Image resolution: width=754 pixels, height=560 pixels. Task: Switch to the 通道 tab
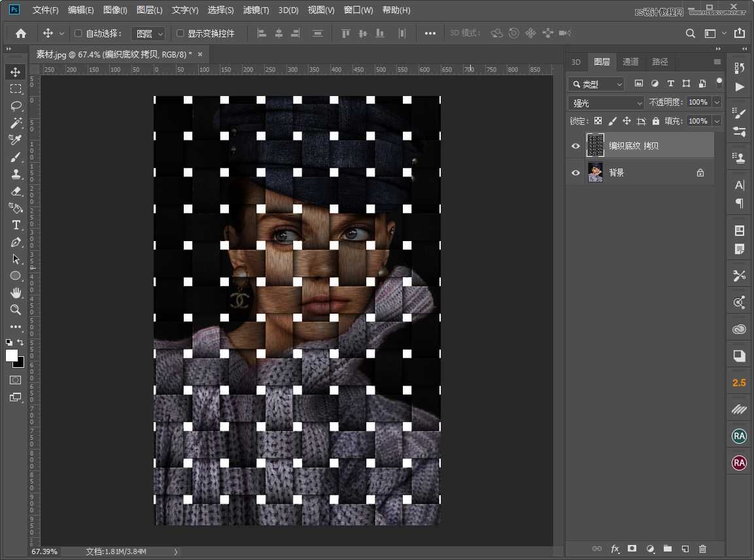coord(630,62)
